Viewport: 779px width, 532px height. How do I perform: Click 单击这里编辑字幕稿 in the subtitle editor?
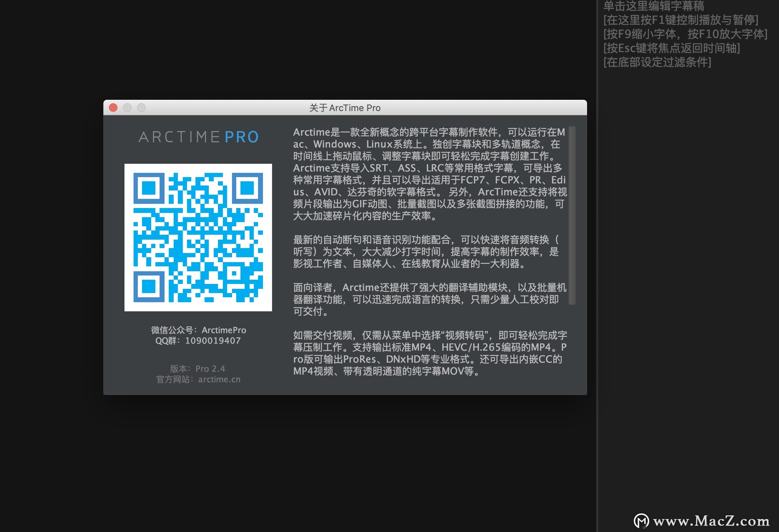tap(653, 6)
